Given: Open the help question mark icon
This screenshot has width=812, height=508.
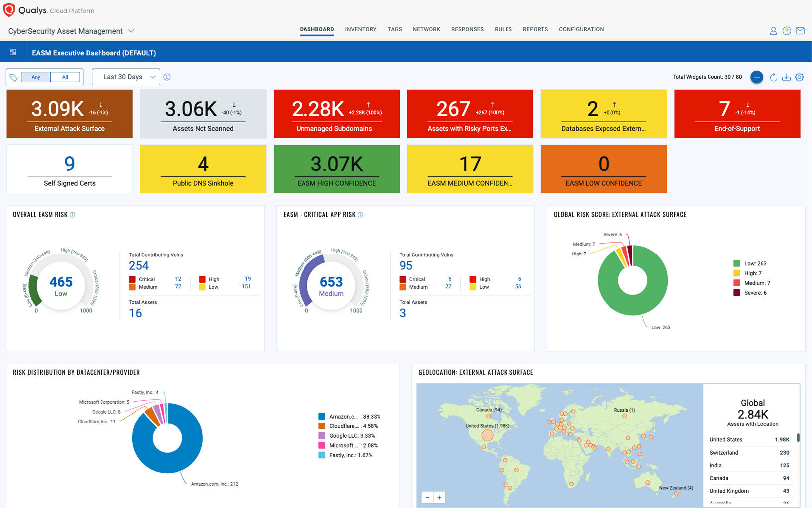Looking at the screenshot, I should (x=787, y=31).
